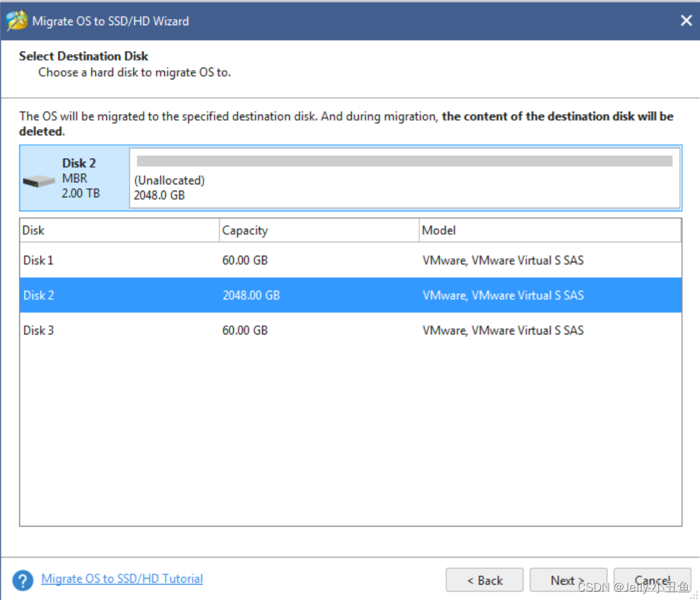Click the Next button to proceed
Image resolution: width=700 pixels, height=600 pixels.
click(x=569, y=580)
